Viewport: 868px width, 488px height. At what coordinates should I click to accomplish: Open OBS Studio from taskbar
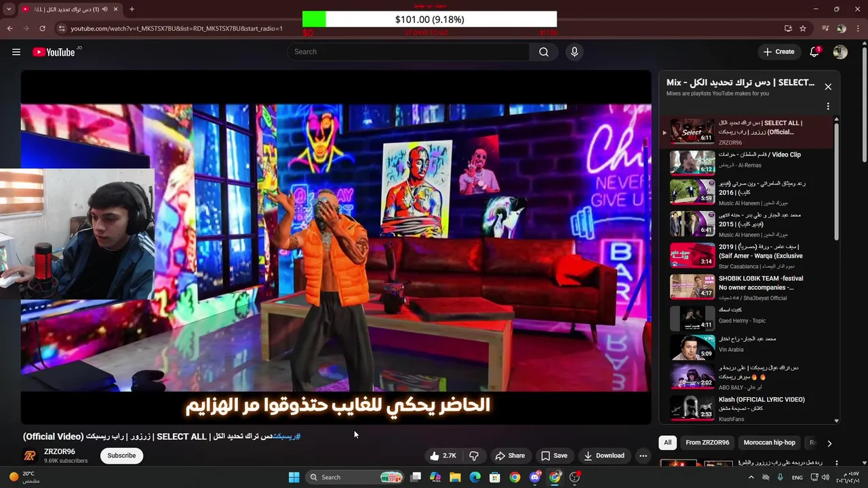[x=575, y=477]
